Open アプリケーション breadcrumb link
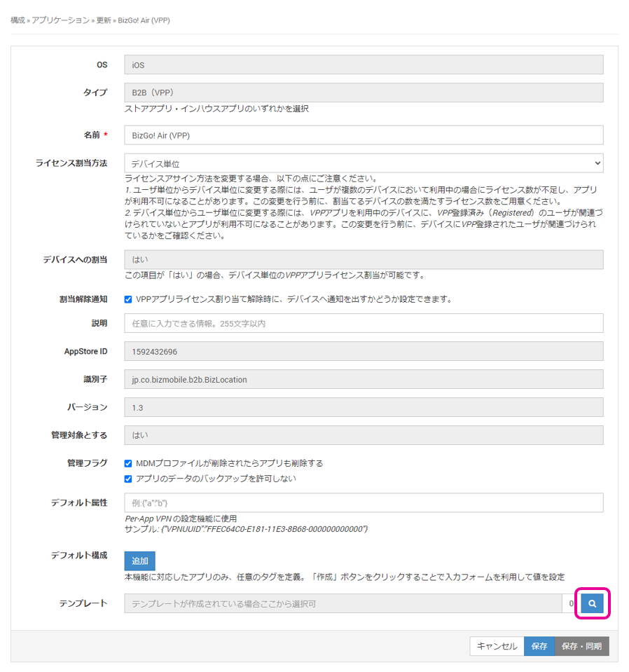The width and height of the screenshot is (629, 672). 62,20
